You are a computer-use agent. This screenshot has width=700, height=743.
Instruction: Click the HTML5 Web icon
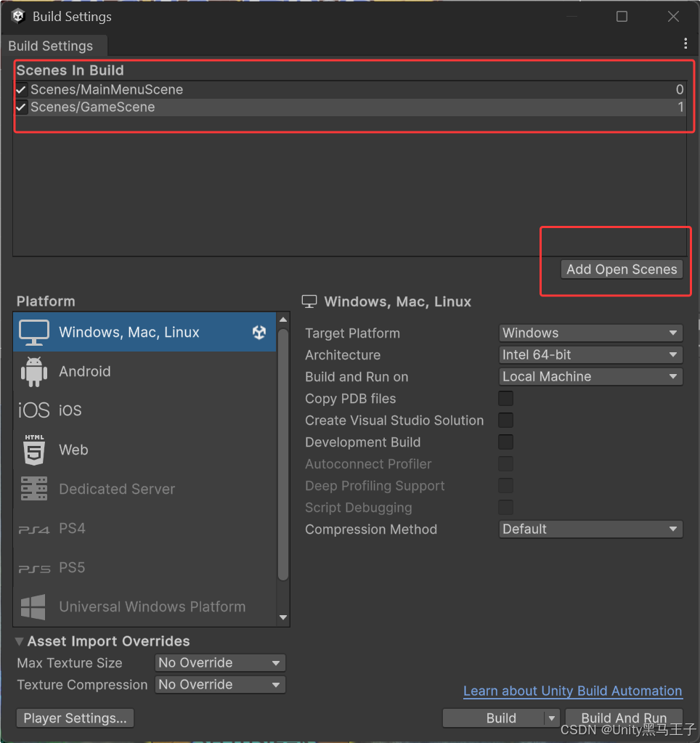[x=34, y=450]
